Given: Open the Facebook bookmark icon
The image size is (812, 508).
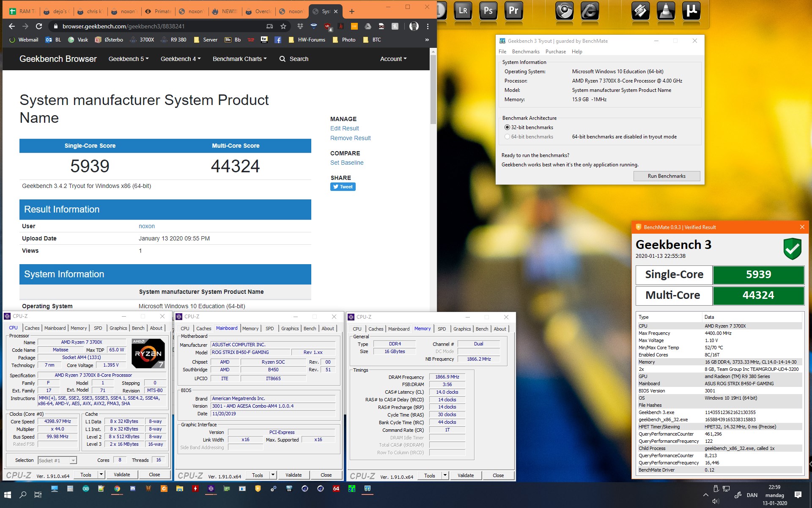Looking at the screenshot, I should point(278,40).
